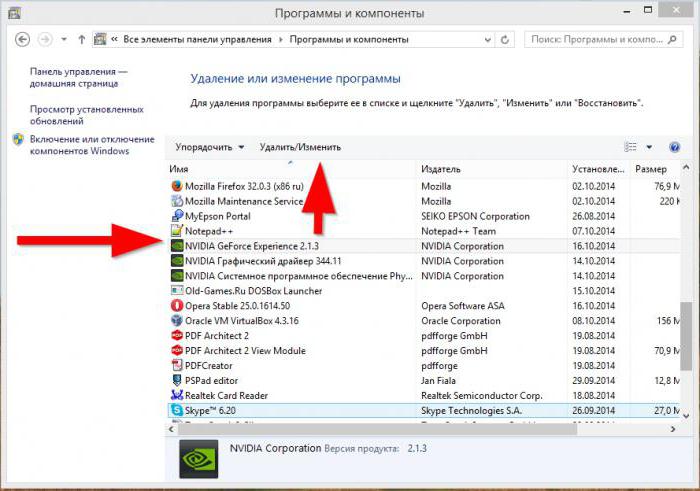The width and height of the screenshot is (700, 491).
Task: Click the Forward navigation arrow
Action: point(45,40)
